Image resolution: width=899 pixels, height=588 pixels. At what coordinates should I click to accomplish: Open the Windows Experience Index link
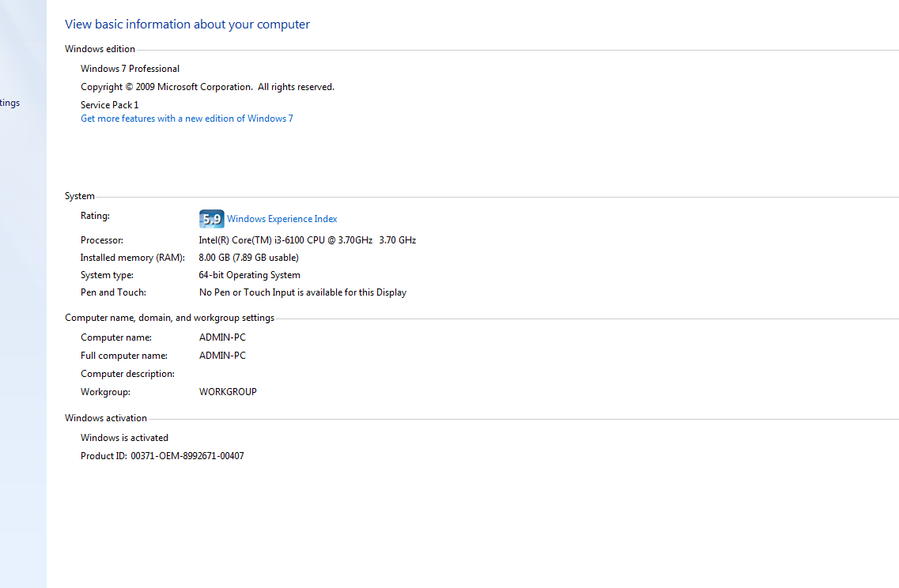point(282,219)
